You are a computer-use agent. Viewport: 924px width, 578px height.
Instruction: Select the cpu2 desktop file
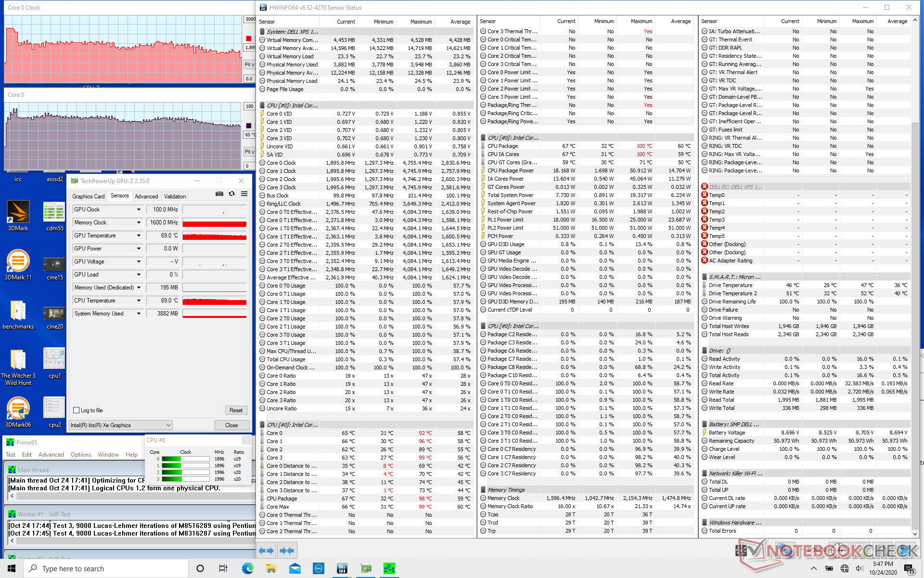54,412
